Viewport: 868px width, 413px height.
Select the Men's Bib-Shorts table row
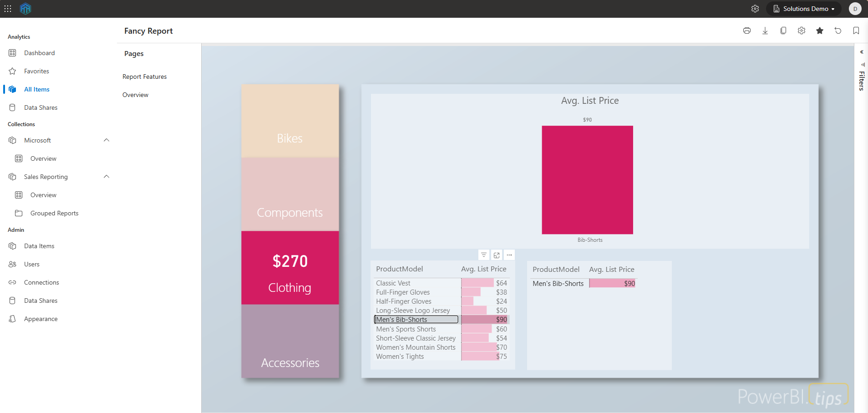coord(416,319)
